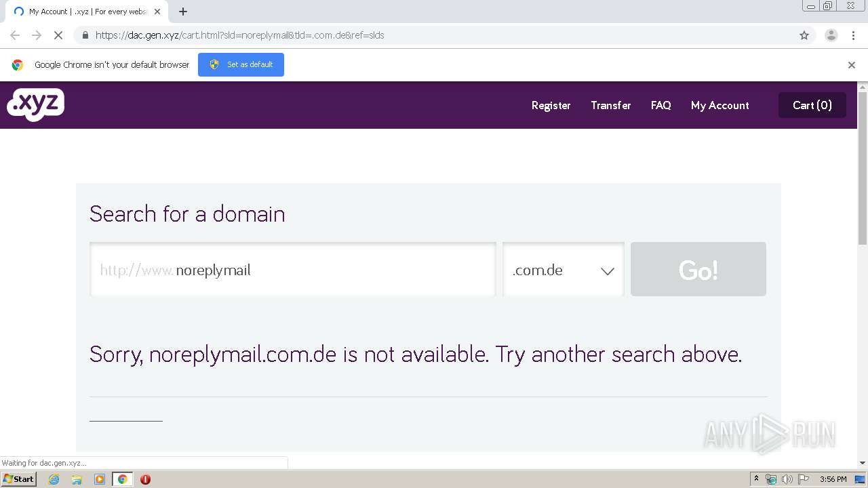Viewport: 868px width, 488px height.
Task: Open the FAQ page
Action: 660,105
